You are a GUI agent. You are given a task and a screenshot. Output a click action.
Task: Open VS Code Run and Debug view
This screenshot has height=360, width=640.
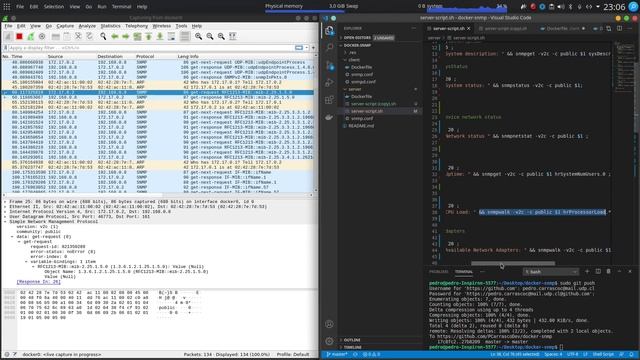(x=329, y=82)
